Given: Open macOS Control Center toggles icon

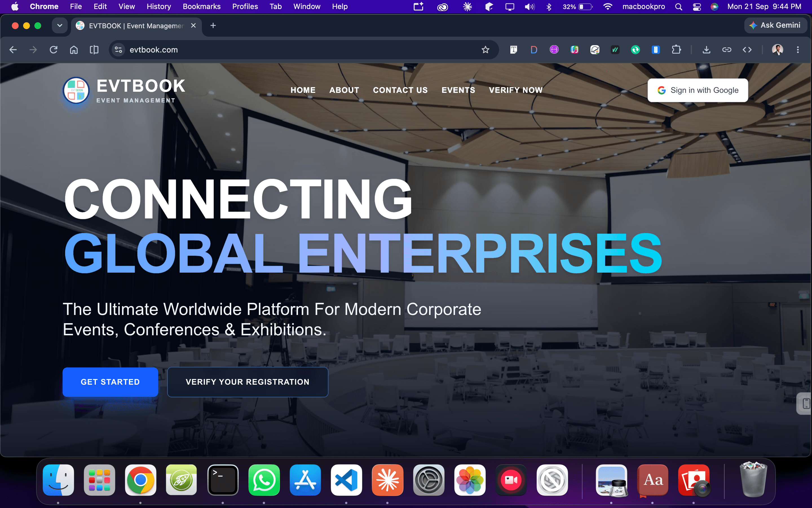Looking at the screenshot, I should coord(697,6).
